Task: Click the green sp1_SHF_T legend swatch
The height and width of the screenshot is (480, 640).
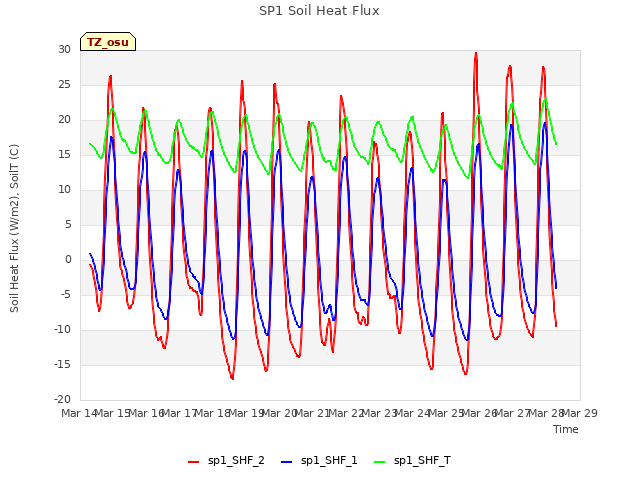Action: click(380, 462)
